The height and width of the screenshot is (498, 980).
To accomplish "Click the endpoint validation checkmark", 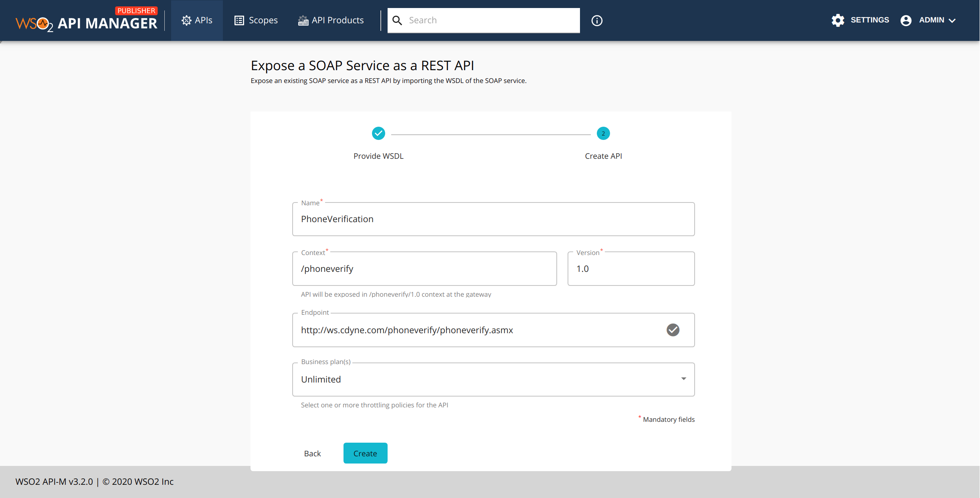I will pos(673,330).
